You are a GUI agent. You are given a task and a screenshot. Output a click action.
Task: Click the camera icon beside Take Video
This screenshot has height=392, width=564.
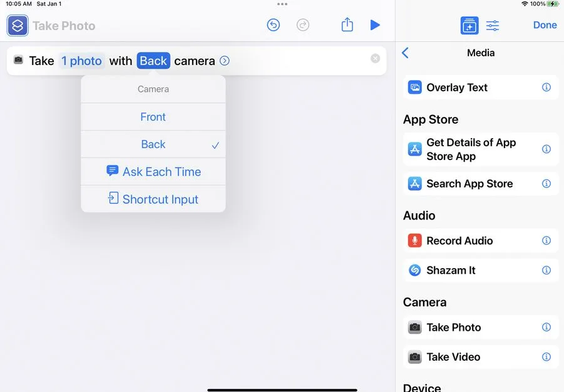[415, 357]
